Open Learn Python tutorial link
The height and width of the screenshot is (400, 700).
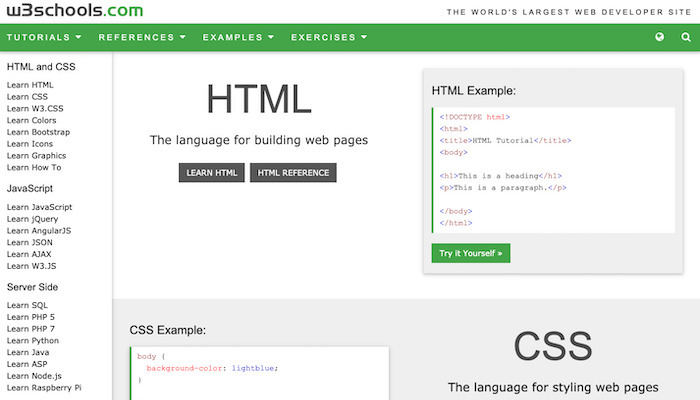(33, 341)
